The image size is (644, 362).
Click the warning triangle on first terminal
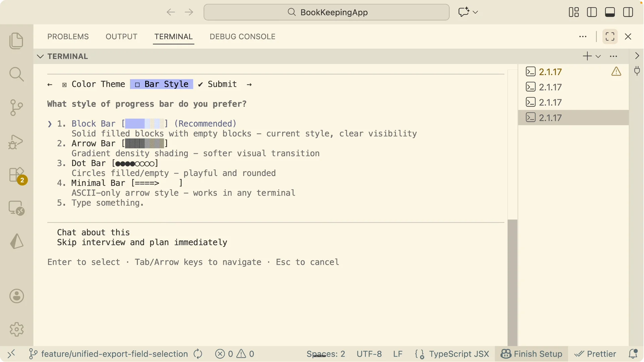[x=616, y=71]
